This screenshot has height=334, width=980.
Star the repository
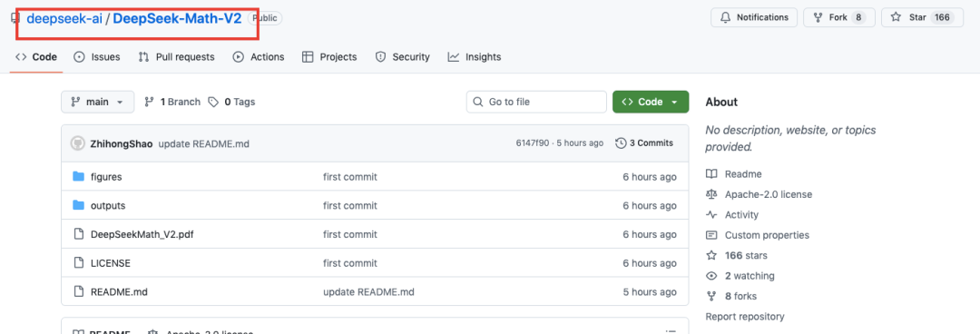[923, 17]
